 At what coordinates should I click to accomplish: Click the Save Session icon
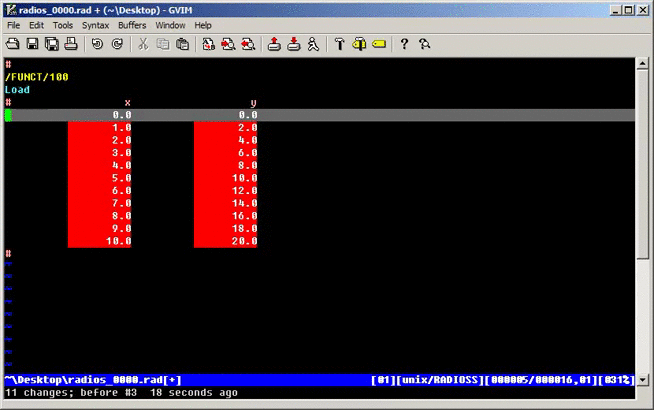click(294, 44)
